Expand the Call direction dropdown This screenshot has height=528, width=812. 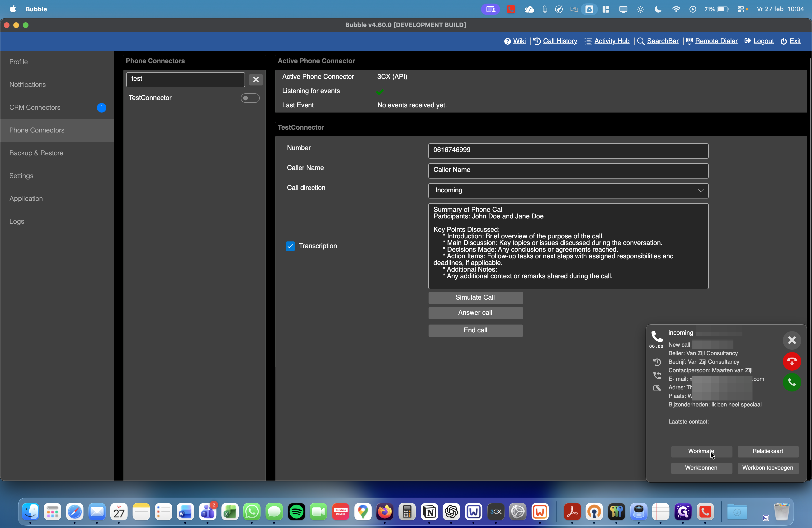(x=568, y=190)
